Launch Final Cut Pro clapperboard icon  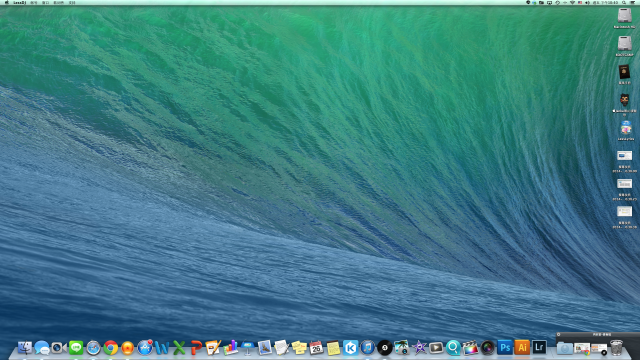(x=470, y=347)
